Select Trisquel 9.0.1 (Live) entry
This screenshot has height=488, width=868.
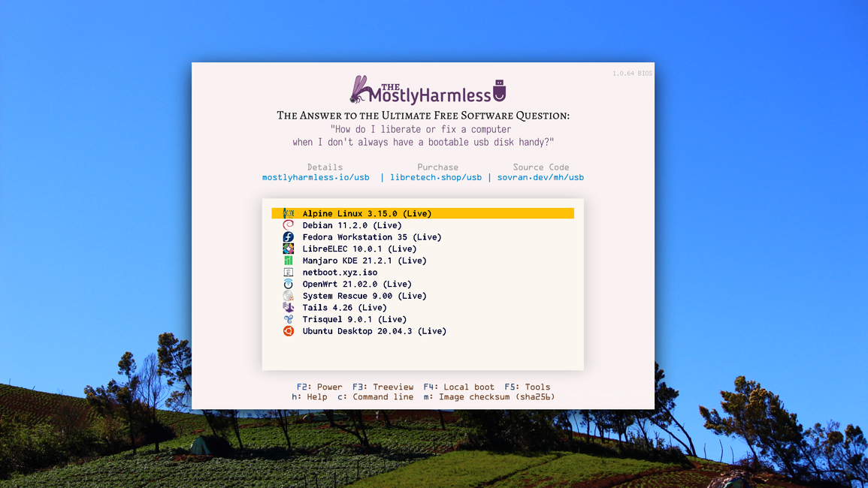(x=423, y=319)
